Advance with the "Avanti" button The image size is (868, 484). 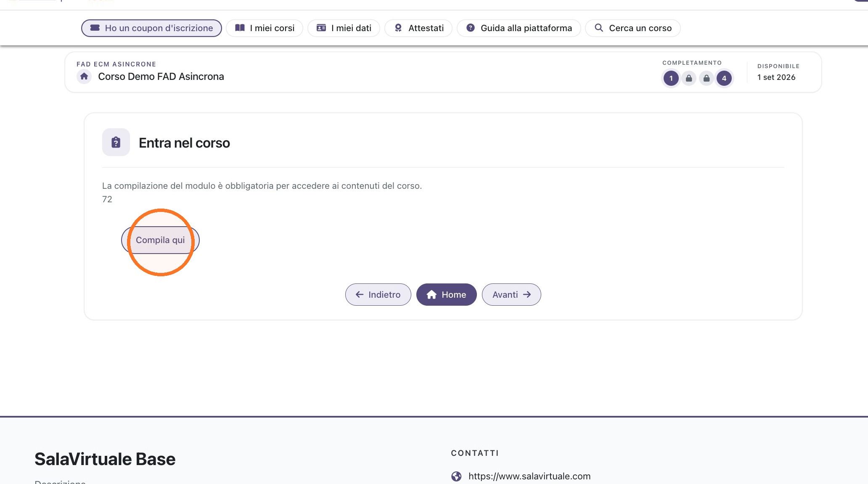tap(511, 294)
